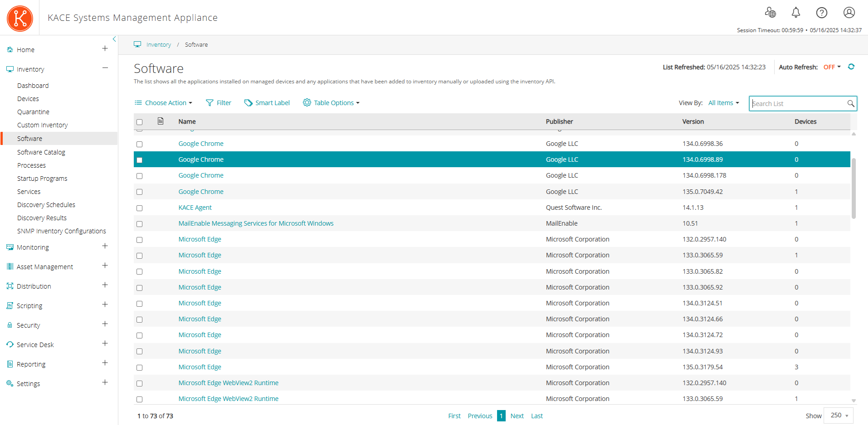Go to Next page link
868x425 pixels.
coord(517,416)
